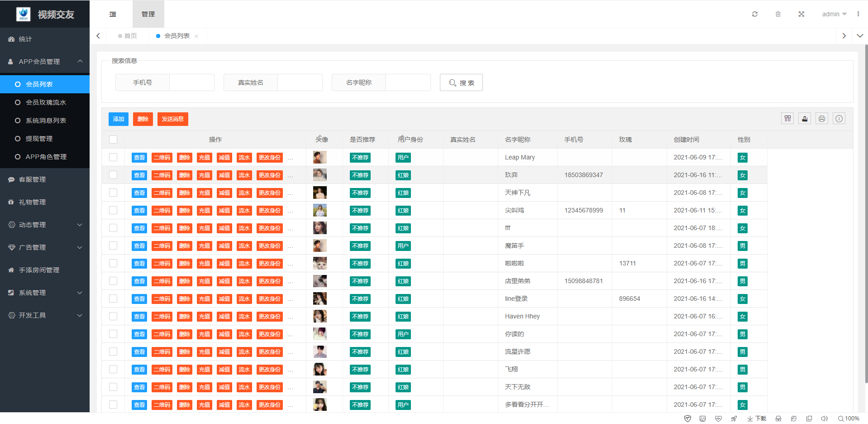Click the refresh icon in top bar
Image resolution: width=868 pixels, height=424 pixels.
754,14
